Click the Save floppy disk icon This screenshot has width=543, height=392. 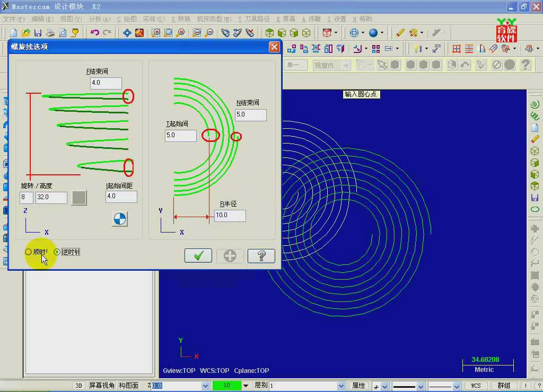[38, 33]
